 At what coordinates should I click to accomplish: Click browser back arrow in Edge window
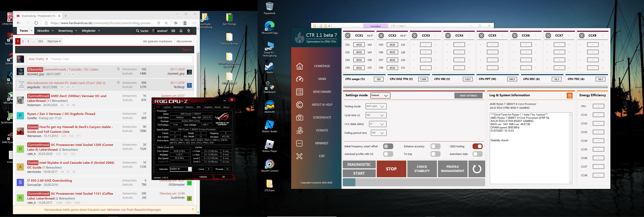(x=19, y=23)
